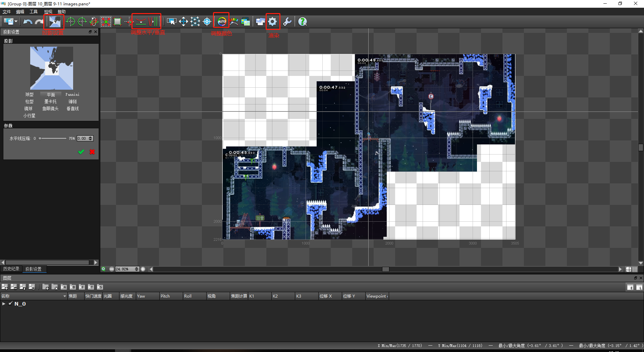The width and height of the screenshot is (644, 352).
Task: Open the 工具 menu
Action: pos(34,12)
